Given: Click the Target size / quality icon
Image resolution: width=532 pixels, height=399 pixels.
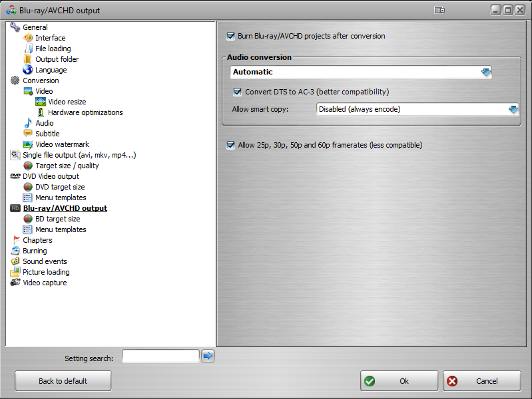Looking at the screenshot, I should pos(28,166).
